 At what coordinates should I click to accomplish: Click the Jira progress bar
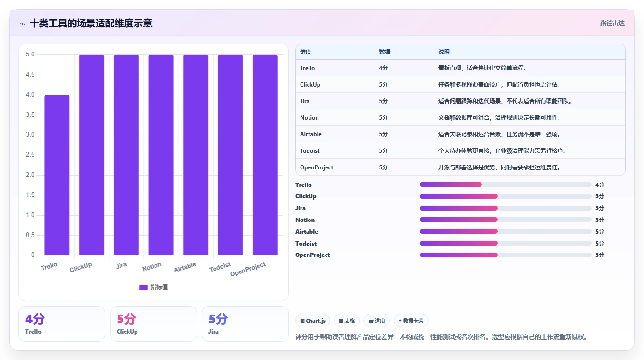(506, 208)
